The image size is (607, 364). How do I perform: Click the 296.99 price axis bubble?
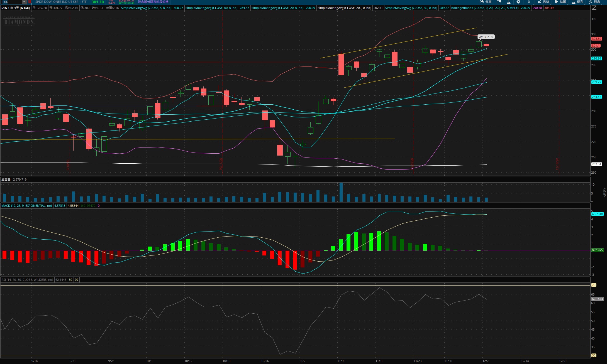pos(596,58)
